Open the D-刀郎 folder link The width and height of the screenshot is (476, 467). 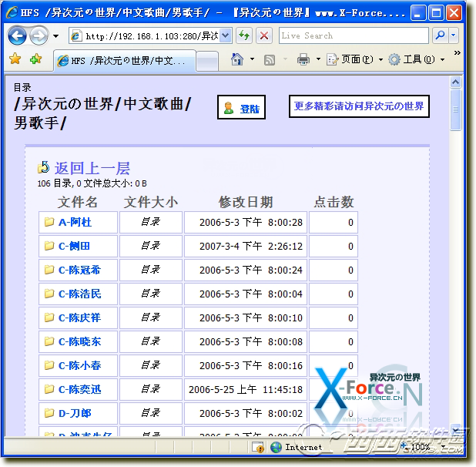tap(75, 413)
